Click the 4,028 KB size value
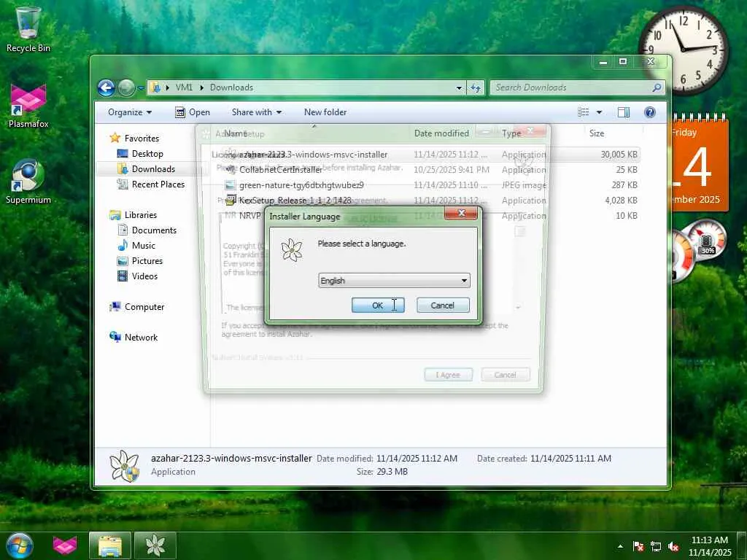The width and height of the screenshot is (747, 560). pyautogui.click(x=621, y=200)
